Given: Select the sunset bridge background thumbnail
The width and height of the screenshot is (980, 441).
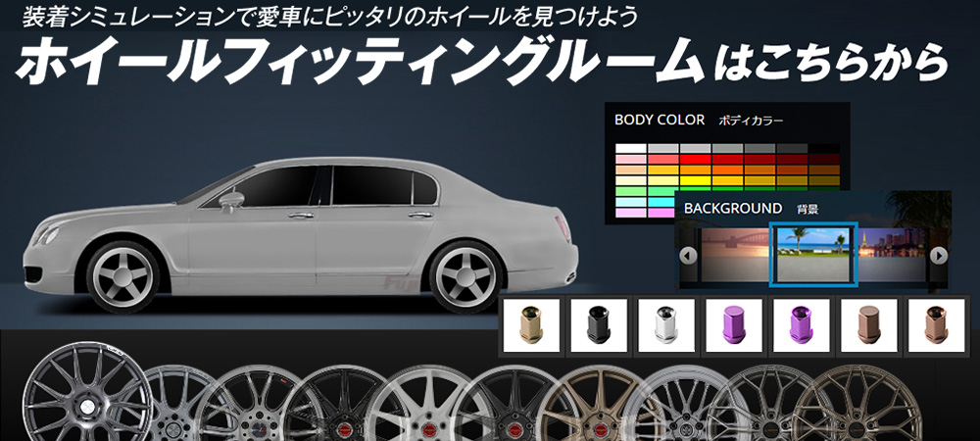Looking at the screenshot, I should [x=734, y=255].
